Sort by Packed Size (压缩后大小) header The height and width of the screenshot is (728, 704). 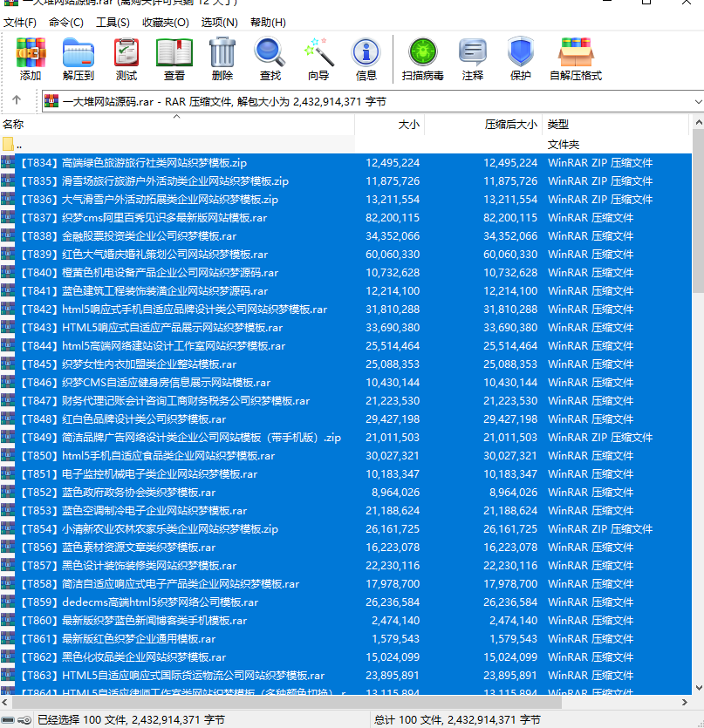[482, 125]
